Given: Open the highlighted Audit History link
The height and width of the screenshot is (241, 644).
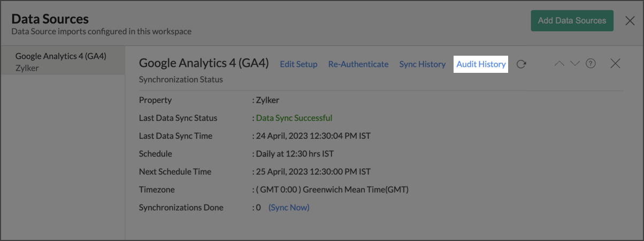Looking at the screenshot, I should point(481,64).
